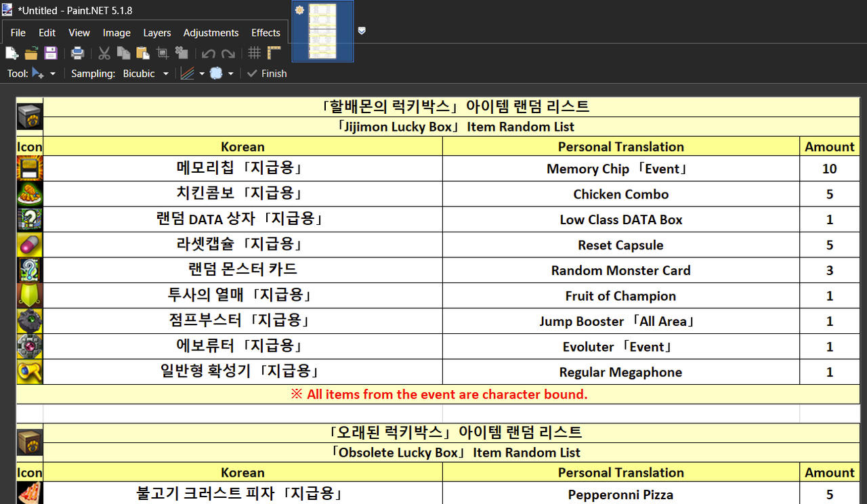The image size is (867, 504).
Task: Toggle the pixel grid icon
Action: (254, 53)
